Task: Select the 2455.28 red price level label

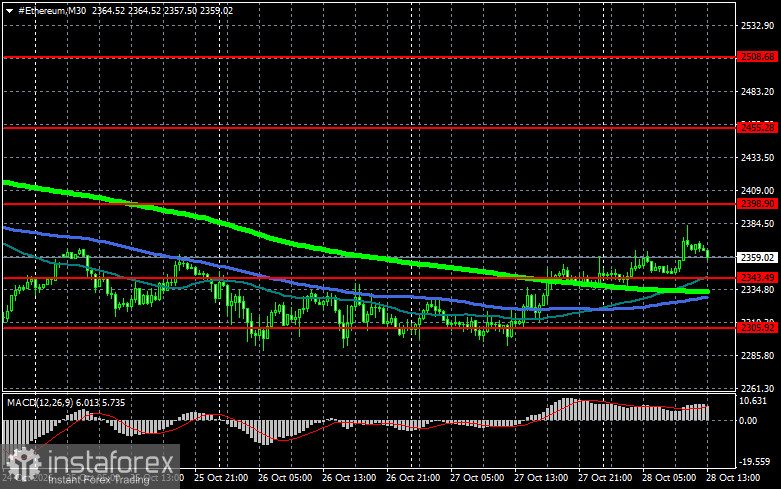Action: [x=757, y=127]
